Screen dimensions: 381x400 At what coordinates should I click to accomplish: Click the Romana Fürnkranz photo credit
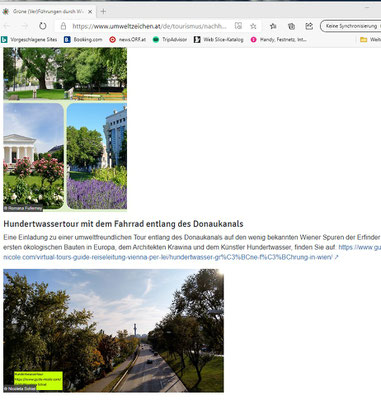[x=23, y=208]
